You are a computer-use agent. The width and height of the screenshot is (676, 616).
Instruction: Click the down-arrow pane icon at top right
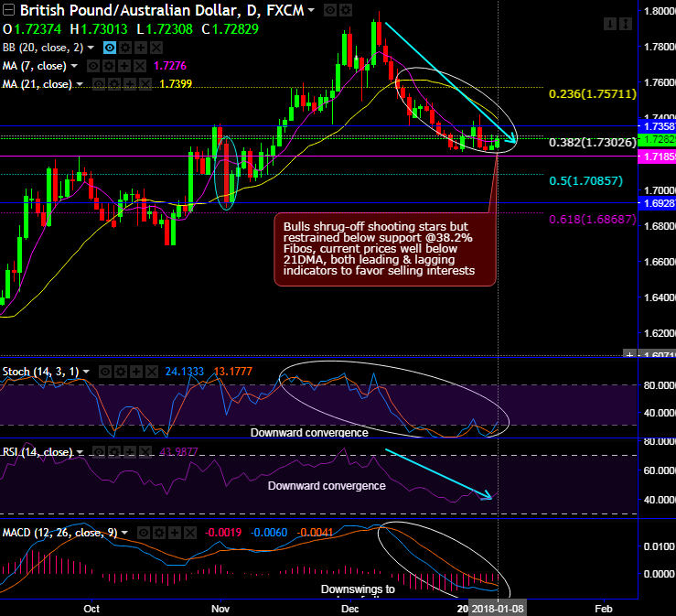click(610, 24)
